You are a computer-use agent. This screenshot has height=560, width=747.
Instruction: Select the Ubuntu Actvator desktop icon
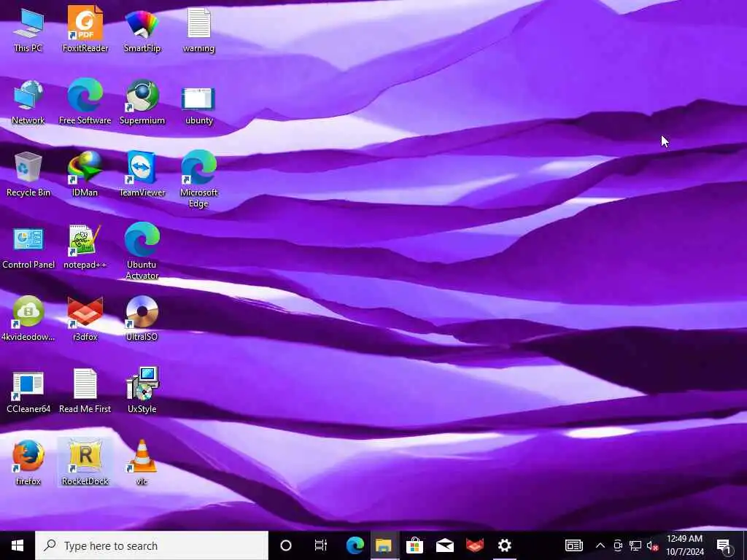(x=142, y=251)
